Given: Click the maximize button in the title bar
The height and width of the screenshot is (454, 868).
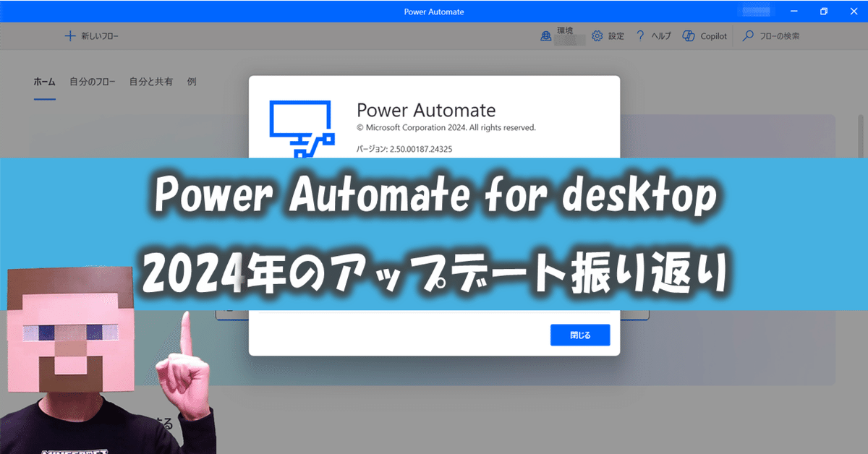Looking at the screenshot, I should pyautogui.click(x=823, y=11).
